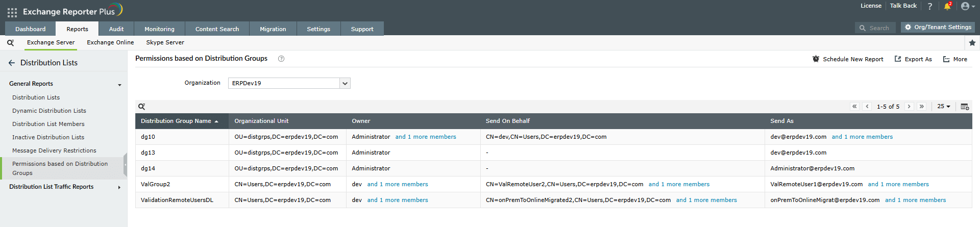Open the Organization dropdown
Image resolution: width=980 pixels, height=227 pixels.
click(345, 83)
